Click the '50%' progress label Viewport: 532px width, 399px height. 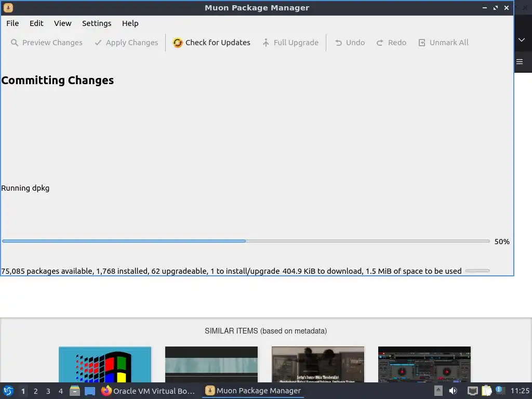pyautogui.click(x=502, y=242)
